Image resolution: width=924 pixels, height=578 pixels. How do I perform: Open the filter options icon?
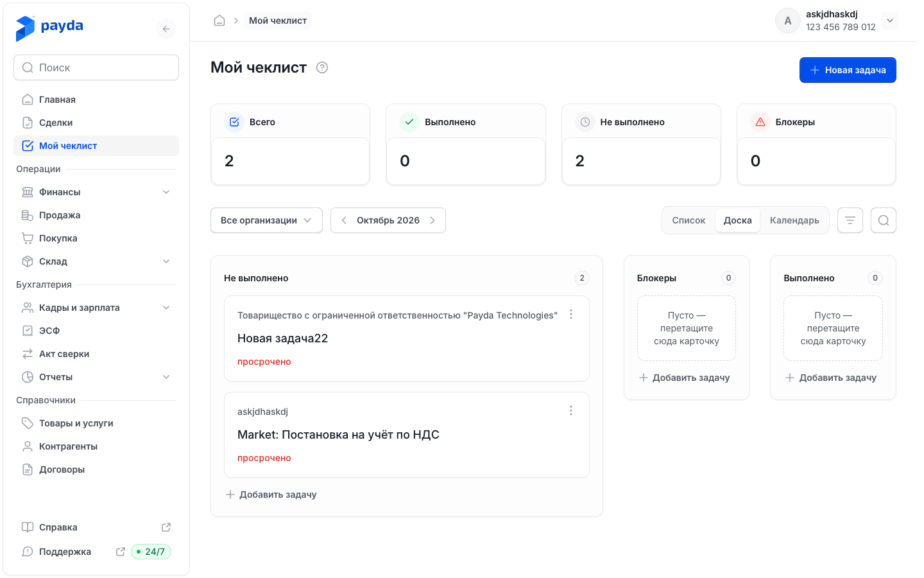(x=850, y=220)
